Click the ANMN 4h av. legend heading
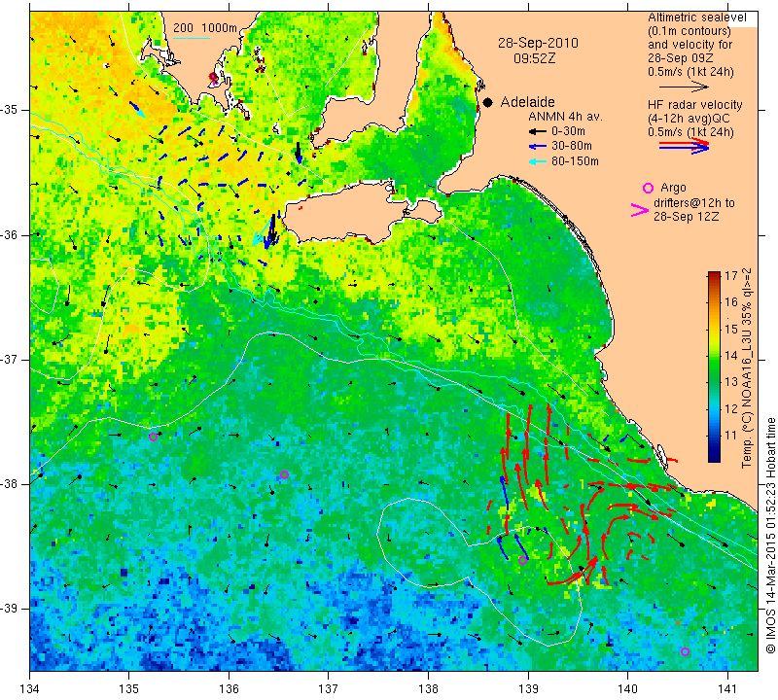778x700 pixels. pyautogui.click(x=565, y=117)
